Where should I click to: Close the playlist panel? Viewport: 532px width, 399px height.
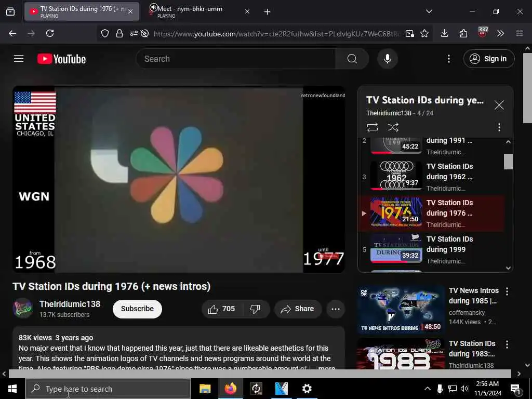[x=499, y=105]
